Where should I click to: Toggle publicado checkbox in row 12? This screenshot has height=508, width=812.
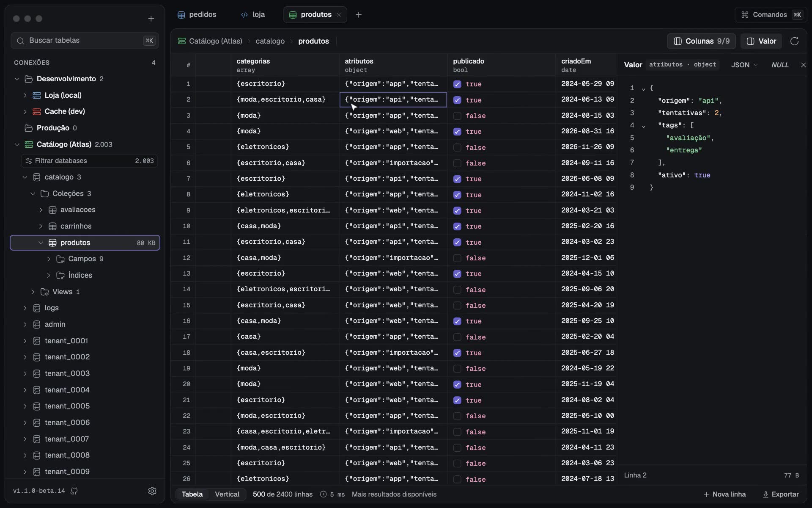coord(457,258)
